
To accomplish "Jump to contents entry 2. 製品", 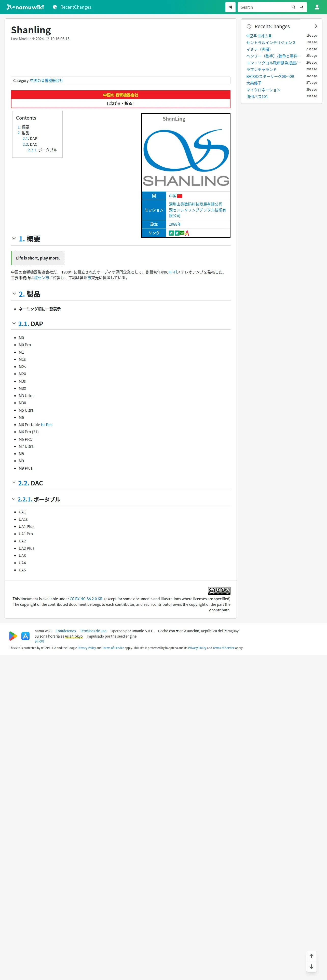I will click(x=23, y=133).
